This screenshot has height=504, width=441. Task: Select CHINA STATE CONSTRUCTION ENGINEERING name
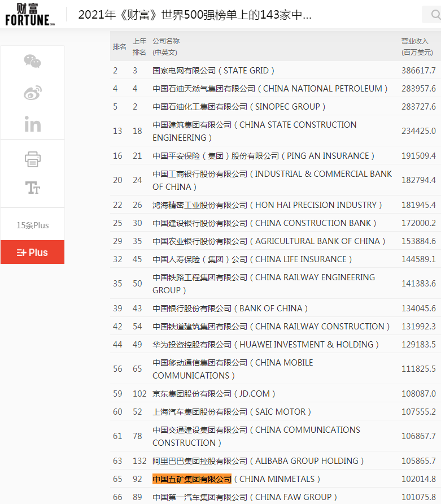click(255, 131)
